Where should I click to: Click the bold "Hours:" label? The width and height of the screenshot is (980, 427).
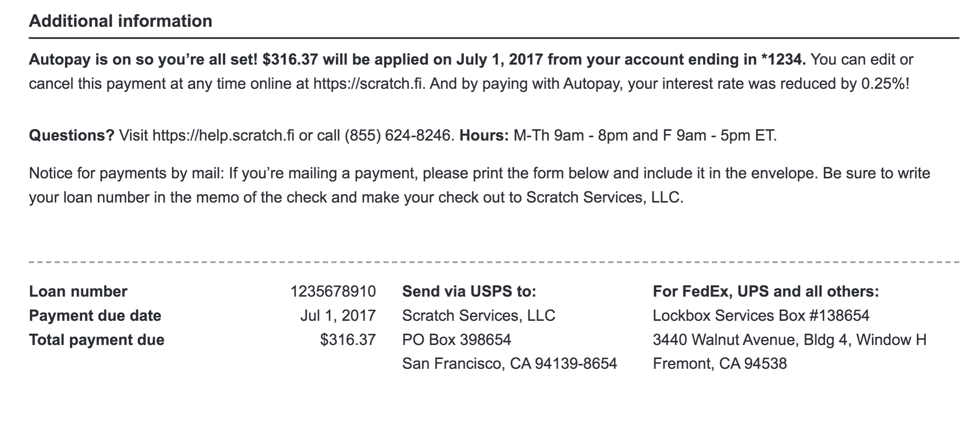tap(484, 136)
